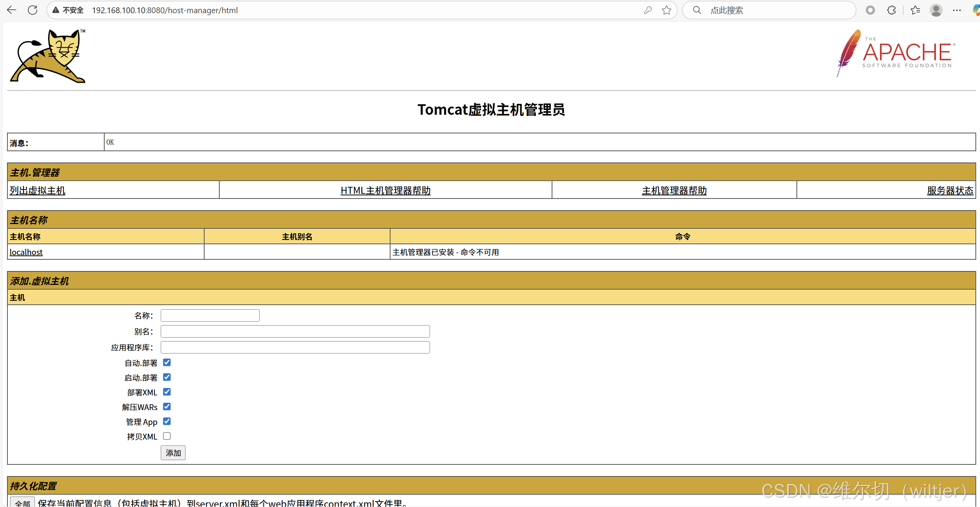980x507 pixels.
Task: Open the favorites list icon
Action: (x=915, y=10)
